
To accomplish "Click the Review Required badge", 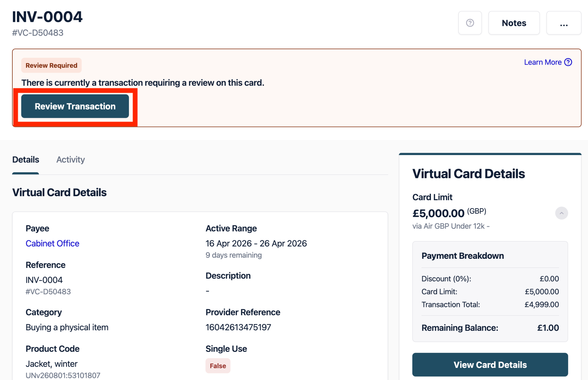I will (x=51, y=65).
